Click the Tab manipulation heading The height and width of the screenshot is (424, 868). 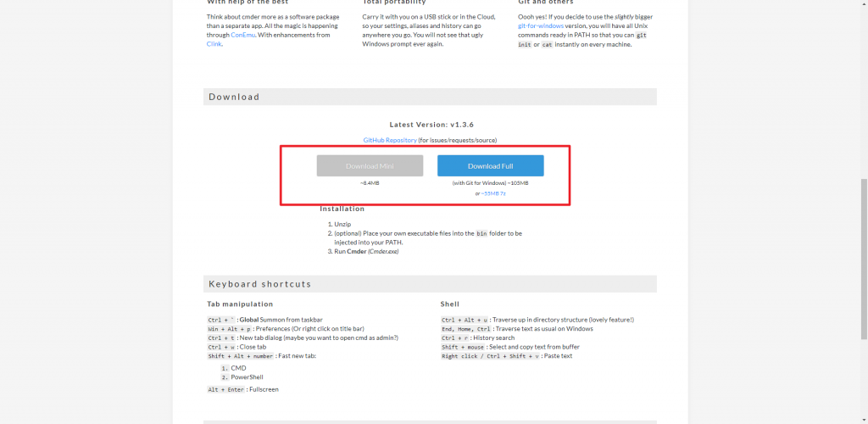click(240, 304)
